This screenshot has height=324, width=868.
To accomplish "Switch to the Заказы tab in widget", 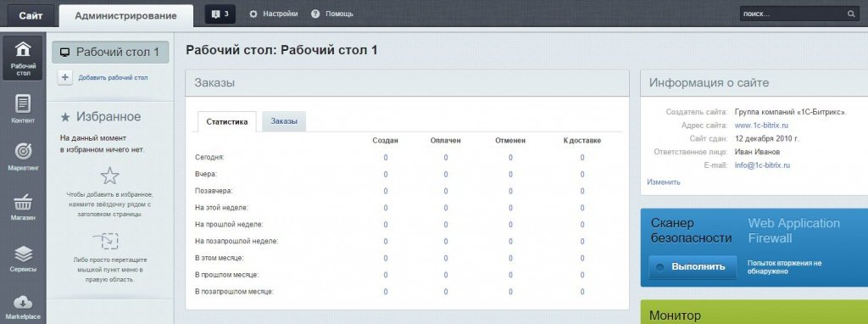I will point(283,121).
